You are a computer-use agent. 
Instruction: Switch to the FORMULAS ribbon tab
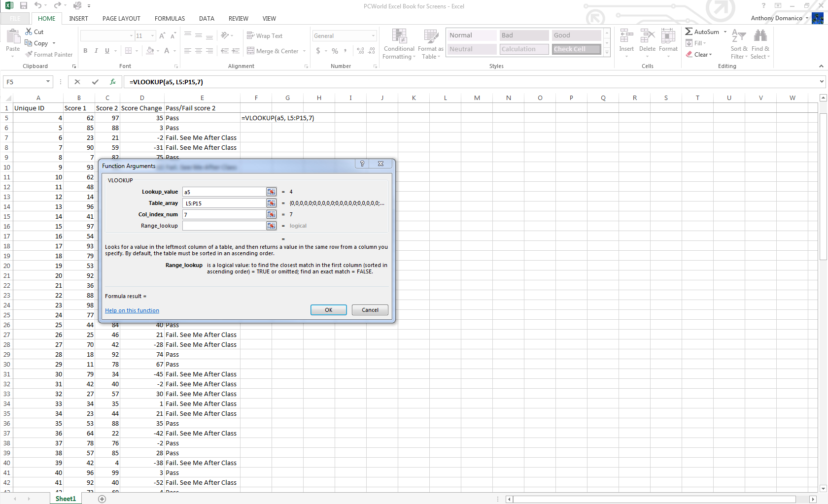[x=170, y=18]
